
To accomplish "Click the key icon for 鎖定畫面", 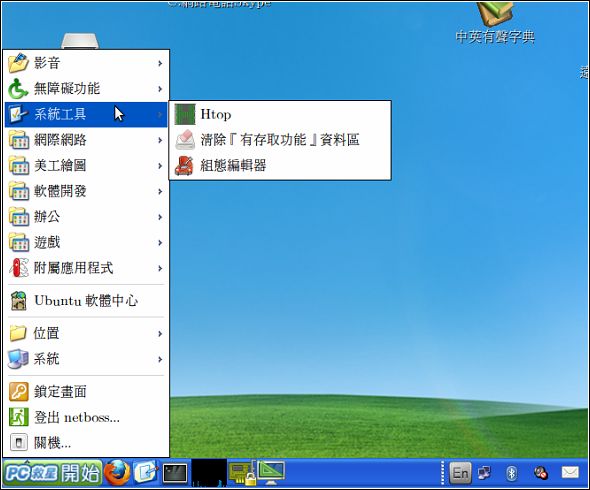I will click(x=18, y=392).
